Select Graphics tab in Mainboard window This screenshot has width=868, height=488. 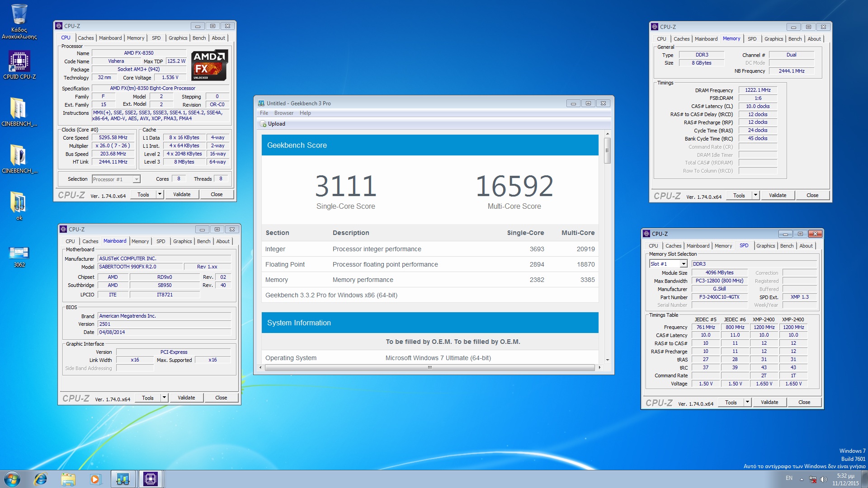point(182,241)
